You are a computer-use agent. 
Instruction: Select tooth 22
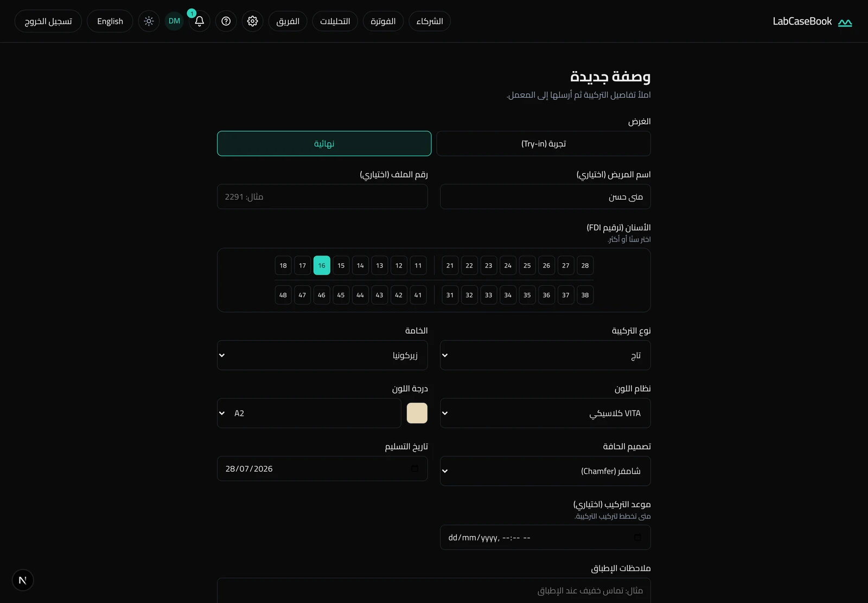(x=469, y=265)
